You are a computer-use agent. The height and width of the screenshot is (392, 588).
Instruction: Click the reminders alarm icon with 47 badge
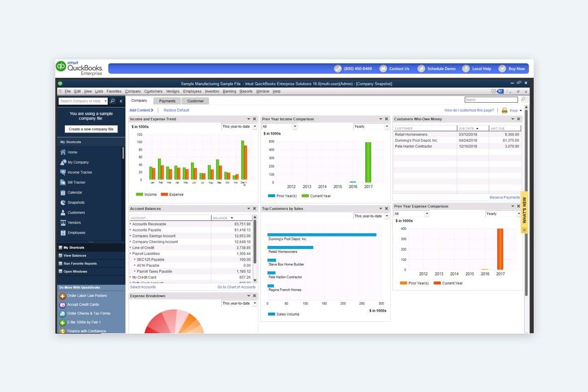pos(497,91)
